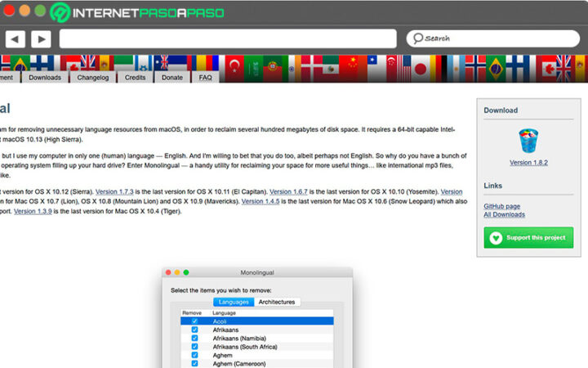Click the Chinese flag in the banner
This screenshot has width=588, height=368.
tap(350, 64)
